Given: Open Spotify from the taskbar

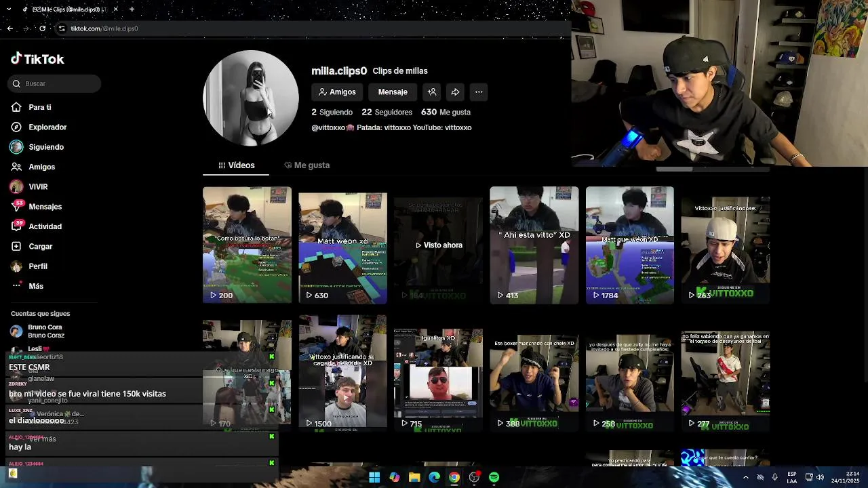Looking at the screenshot, I should click(x=494, y=477).
